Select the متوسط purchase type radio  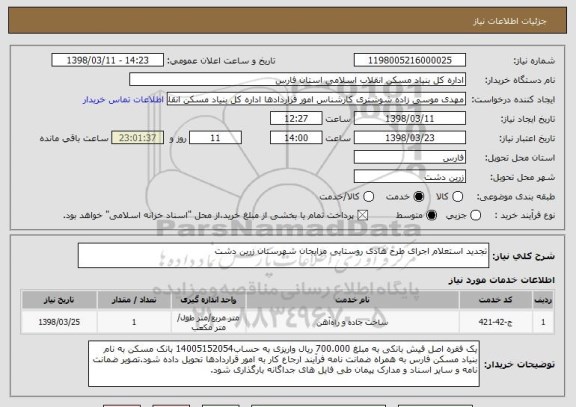tap(431, 216)
